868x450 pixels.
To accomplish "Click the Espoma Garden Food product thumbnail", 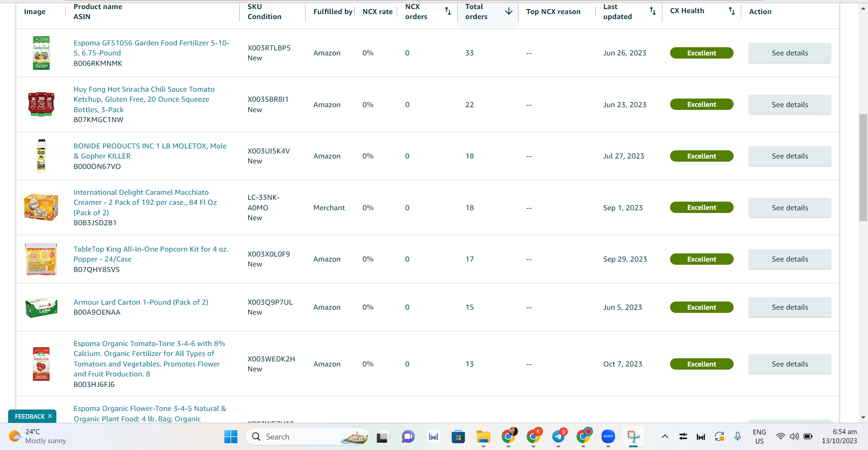I will click(41, 53).
